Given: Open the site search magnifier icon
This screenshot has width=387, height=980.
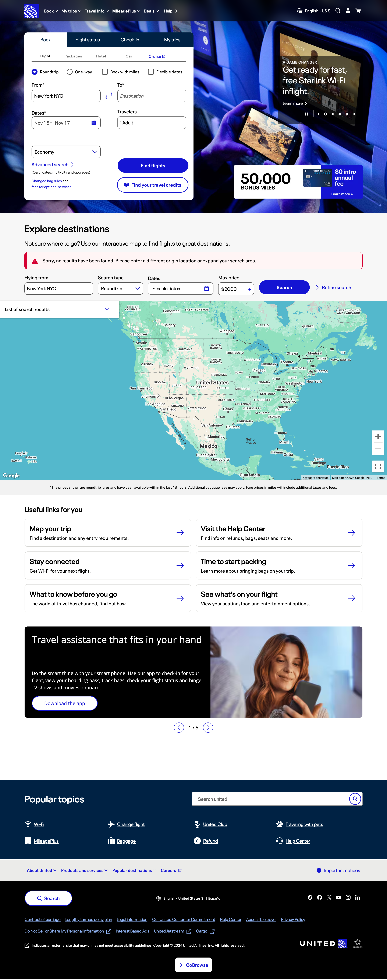Looking at the screenshot, I should pos(338,11).
